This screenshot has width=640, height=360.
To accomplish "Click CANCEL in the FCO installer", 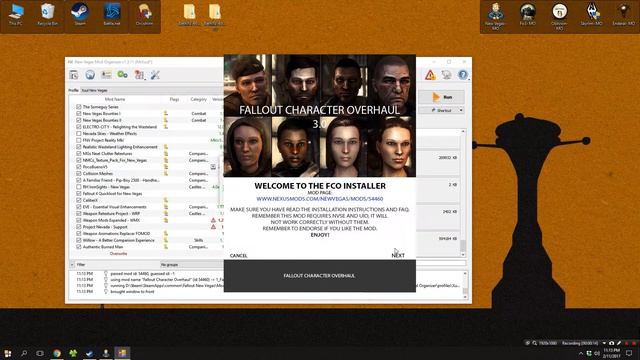I will 238,256.
